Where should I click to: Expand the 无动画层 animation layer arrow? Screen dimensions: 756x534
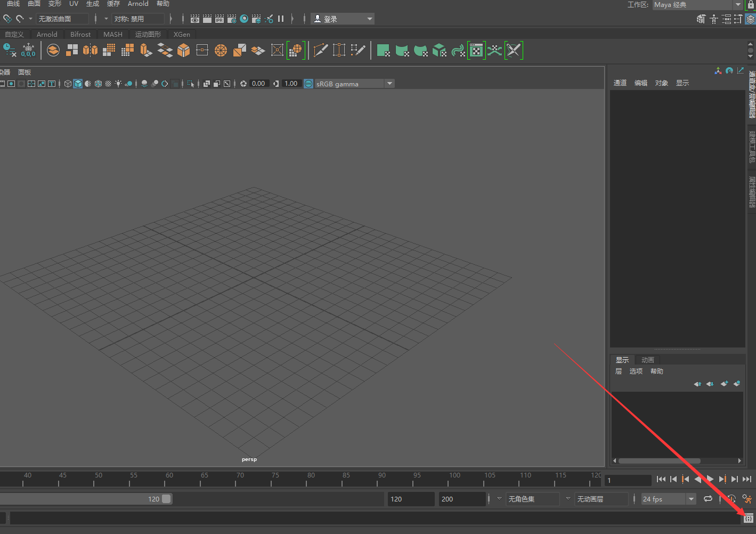pyautogui.click(x=568, y=499)
